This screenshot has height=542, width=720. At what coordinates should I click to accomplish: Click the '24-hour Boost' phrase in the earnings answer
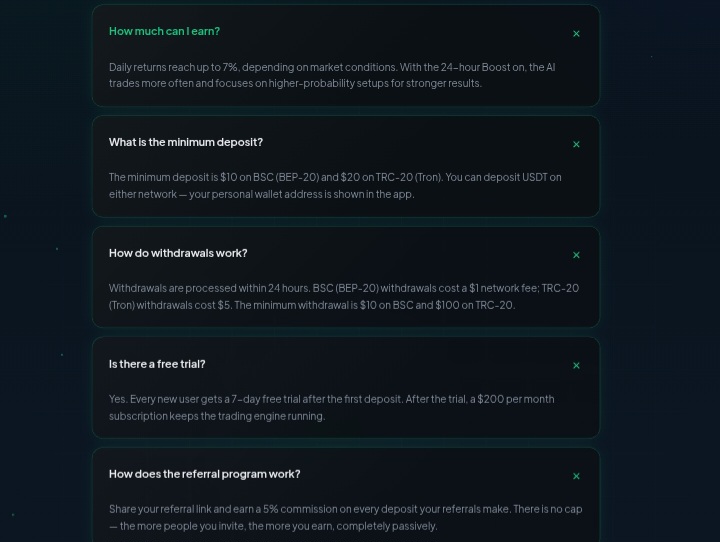click(x=476, y=67)
